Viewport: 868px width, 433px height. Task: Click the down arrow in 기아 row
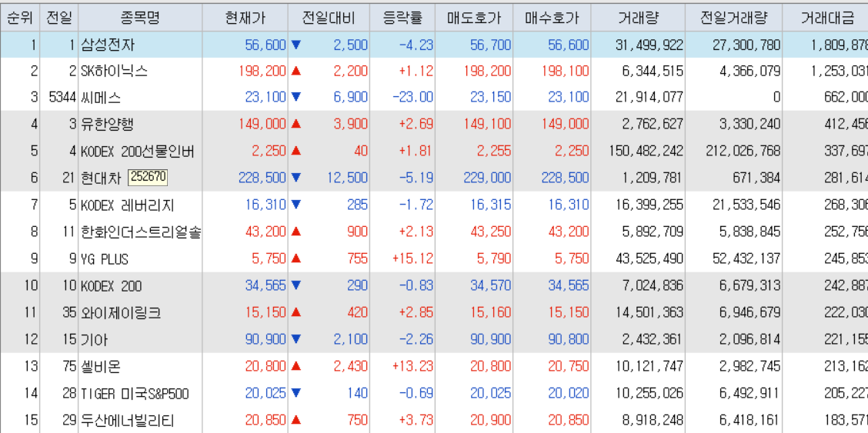(x=296, y=339)
